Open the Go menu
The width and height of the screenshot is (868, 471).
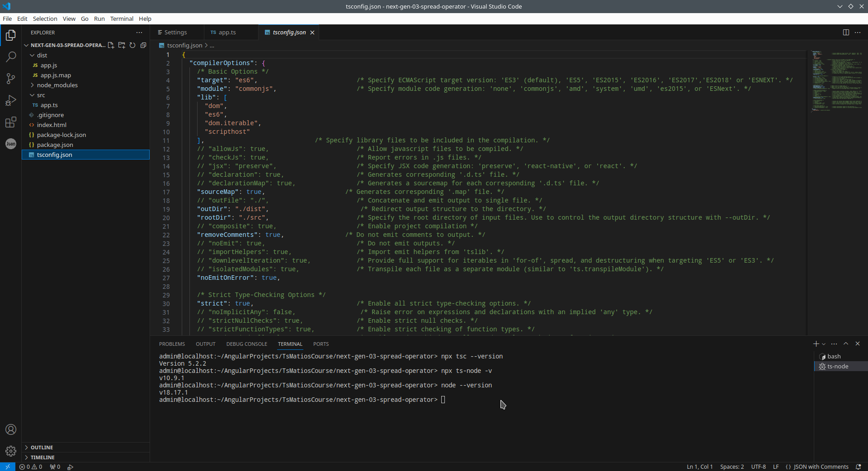point(85,19)
